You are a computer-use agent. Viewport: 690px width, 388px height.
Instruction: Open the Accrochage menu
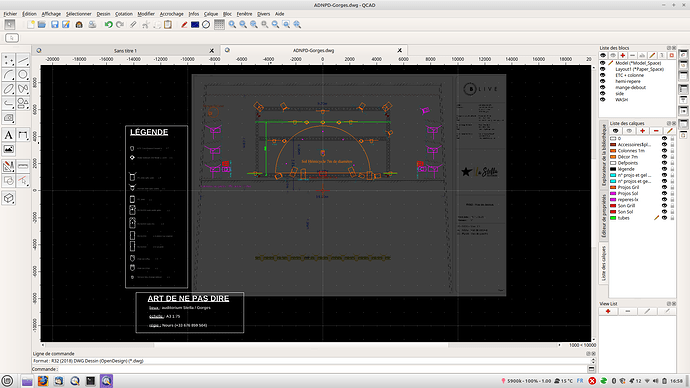tap(171, 14)
